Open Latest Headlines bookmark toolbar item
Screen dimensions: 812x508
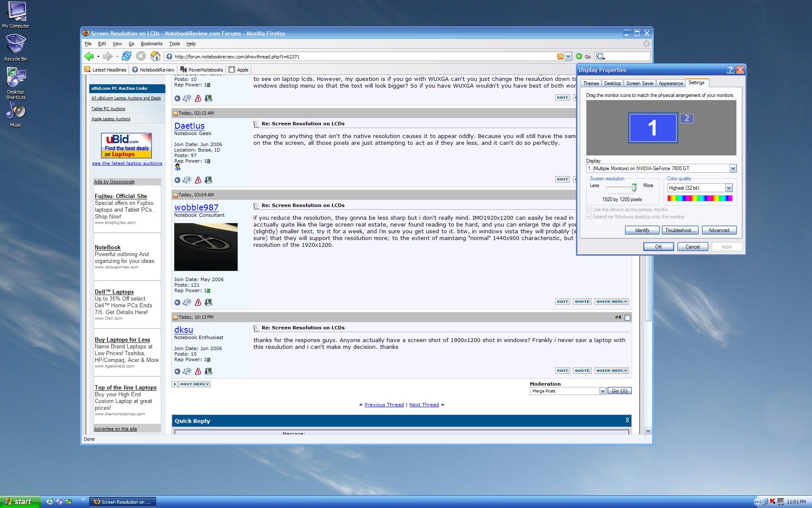click(x=105, y=70)
